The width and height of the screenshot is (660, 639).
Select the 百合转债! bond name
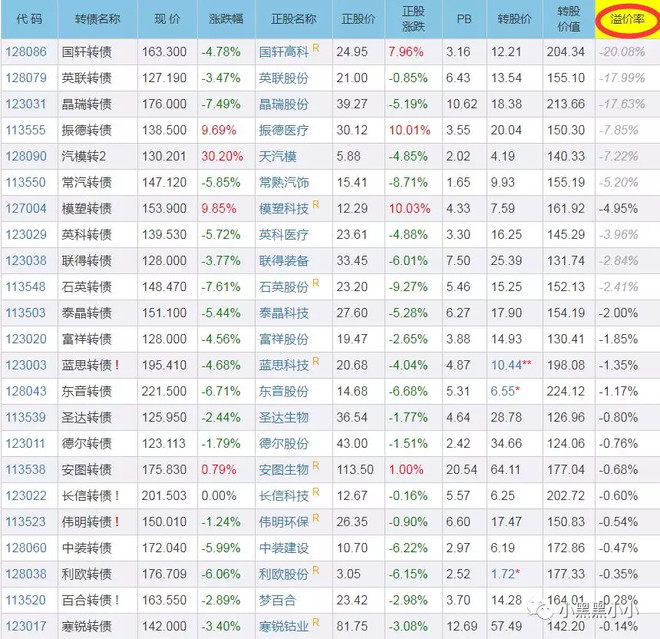click(x=90, y=600)
